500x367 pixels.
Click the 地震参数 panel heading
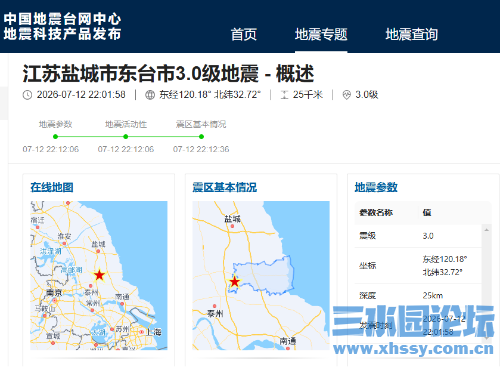376,187
